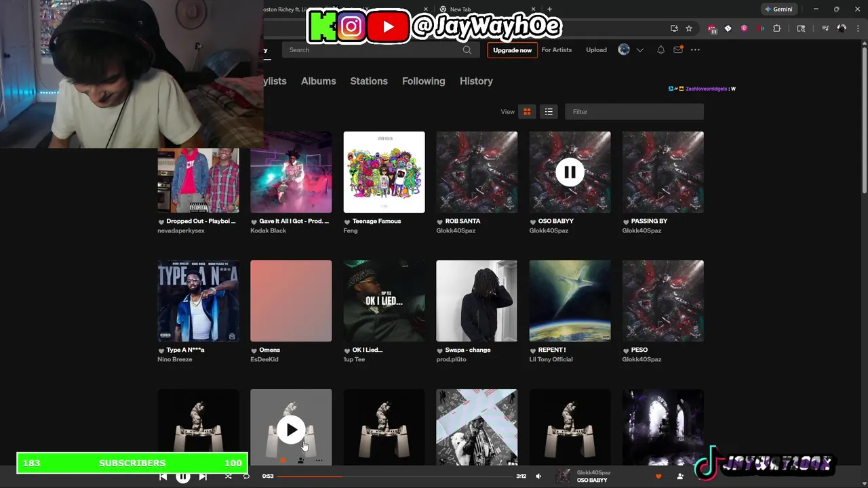
Task: Click the red sound bars extension icon
Action: (x=761, y=28)
